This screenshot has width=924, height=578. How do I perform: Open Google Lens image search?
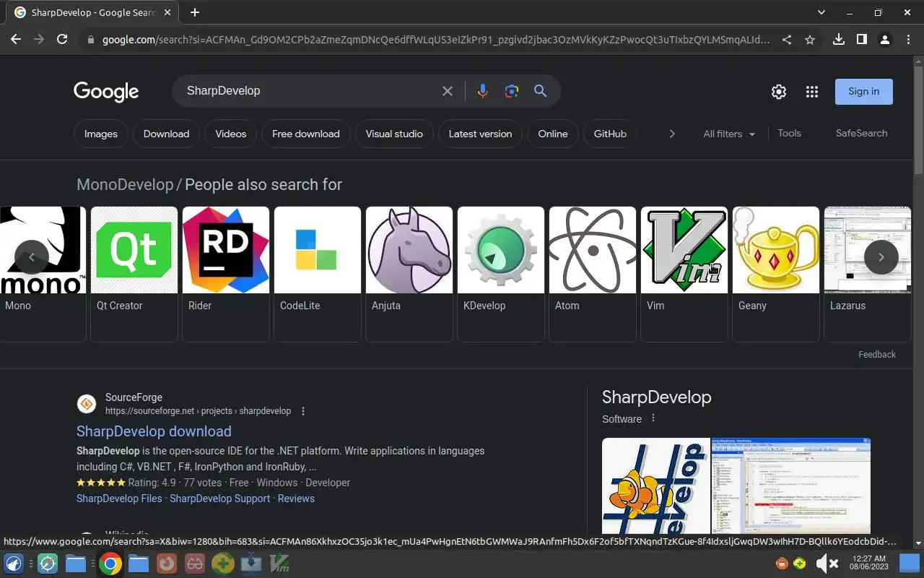[x=512, y=91]
